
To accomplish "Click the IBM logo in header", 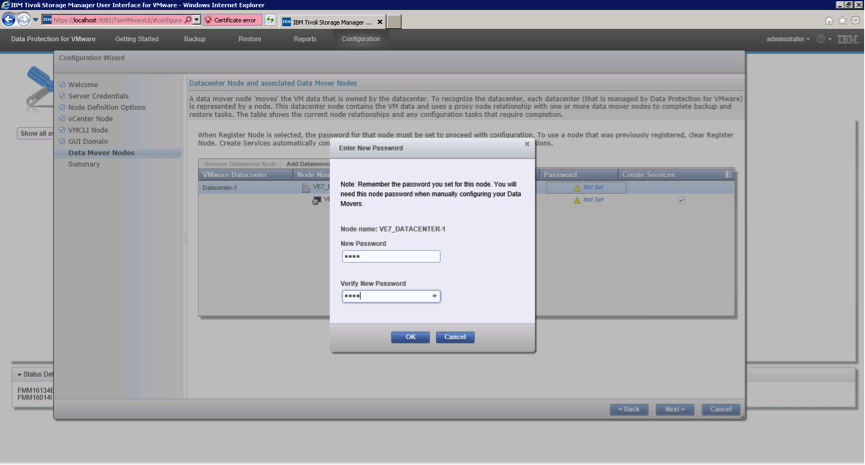I will point(848,39).
